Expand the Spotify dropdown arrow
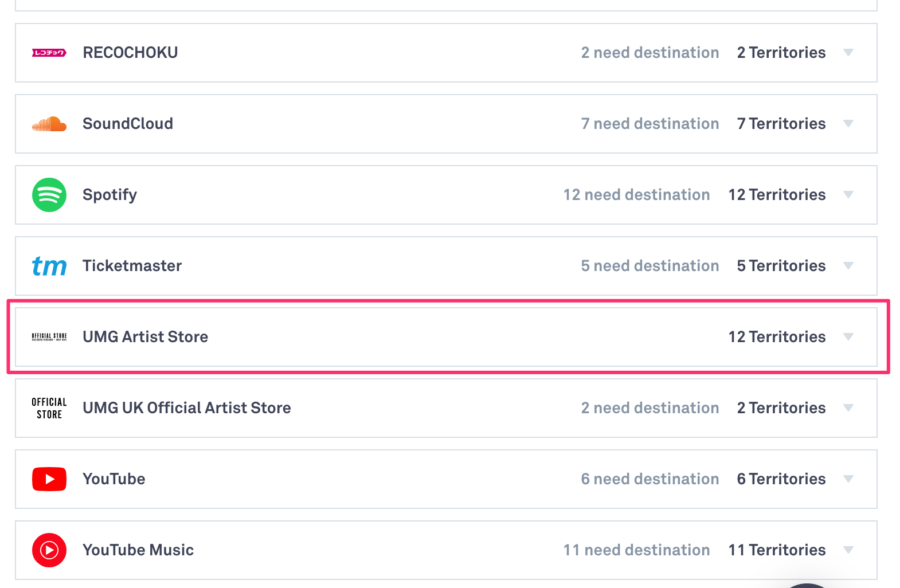The height and width of the screenshot is (588, 900). pos(849,195)
